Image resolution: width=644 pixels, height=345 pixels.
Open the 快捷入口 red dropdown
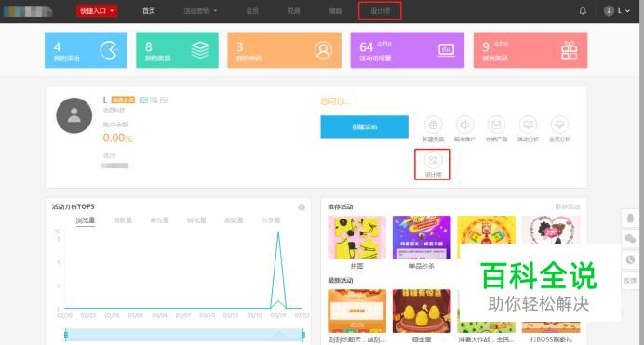97,11
